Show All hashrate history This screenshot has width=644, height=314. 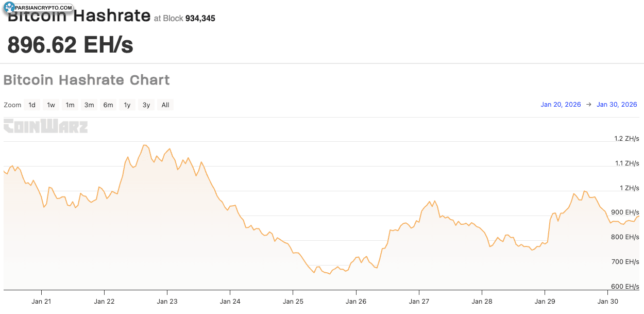[165, 105]
